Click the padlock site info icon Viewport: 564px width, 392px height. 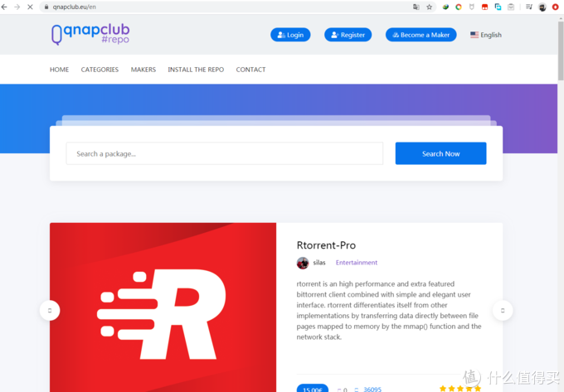tap(46, 7)
